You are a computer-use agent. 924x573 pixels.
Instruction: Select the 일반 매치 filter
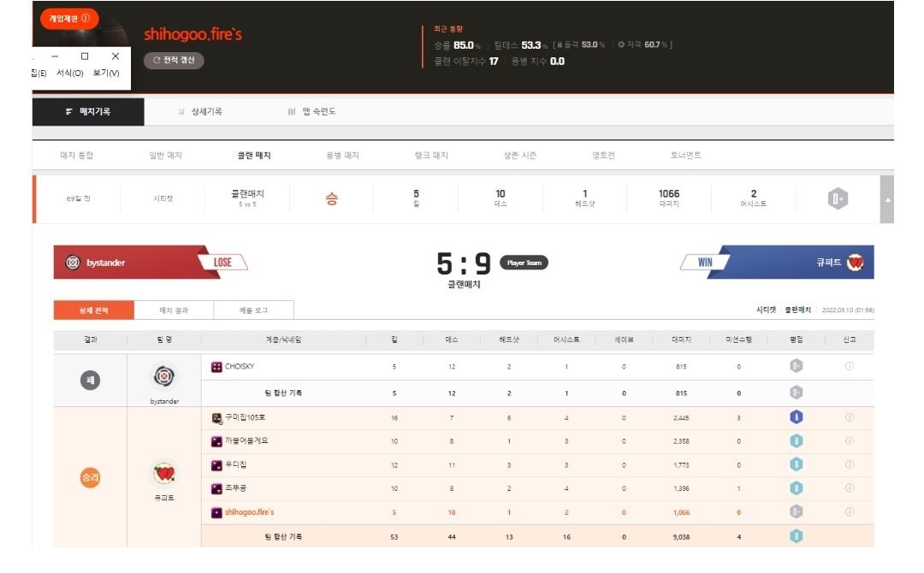165,156
